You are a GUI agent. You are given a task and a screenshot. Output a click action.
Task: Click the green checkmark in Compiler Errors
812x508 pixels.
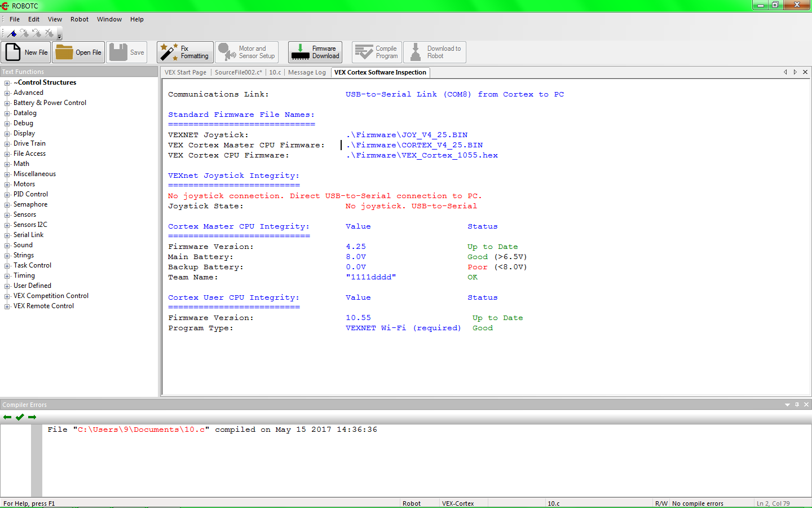tap(20, 417)
